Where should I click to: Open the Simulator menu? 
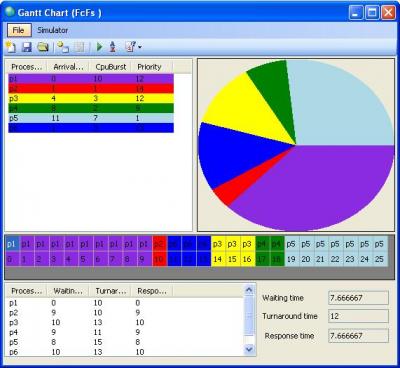(x=52, y=30)
